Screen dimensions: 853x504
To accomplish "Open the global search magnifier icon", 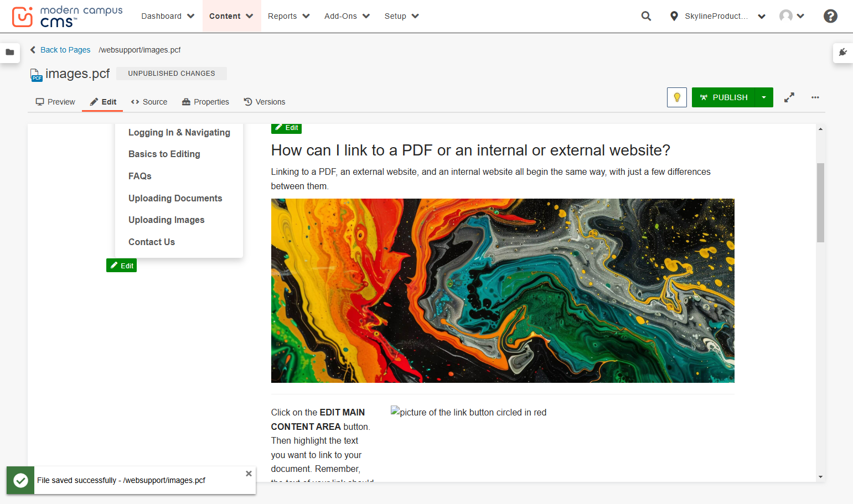I will tap(646, 16).
